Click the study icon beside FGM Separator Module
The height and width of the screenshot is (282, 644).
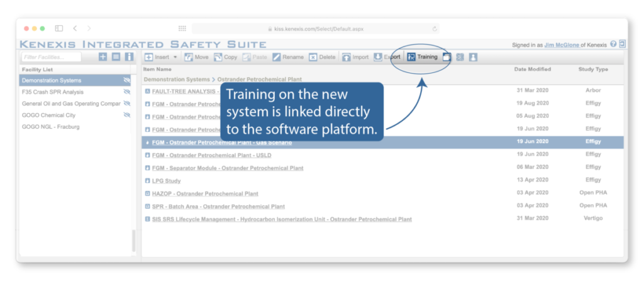pos(147,168)
